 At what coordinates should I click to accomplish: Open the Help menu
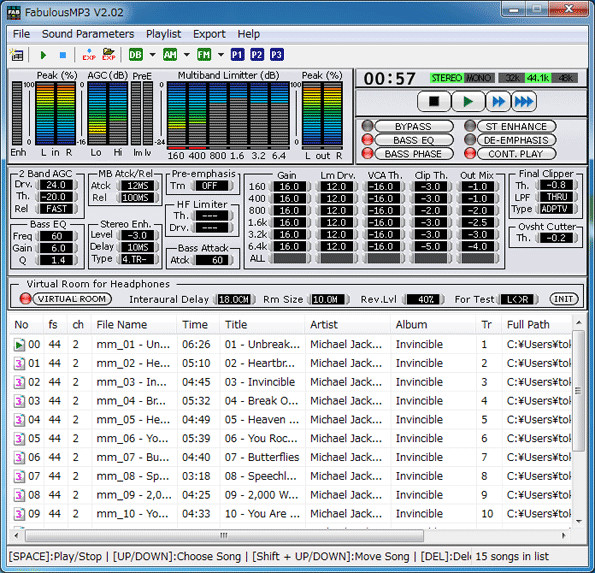[249, 34]
